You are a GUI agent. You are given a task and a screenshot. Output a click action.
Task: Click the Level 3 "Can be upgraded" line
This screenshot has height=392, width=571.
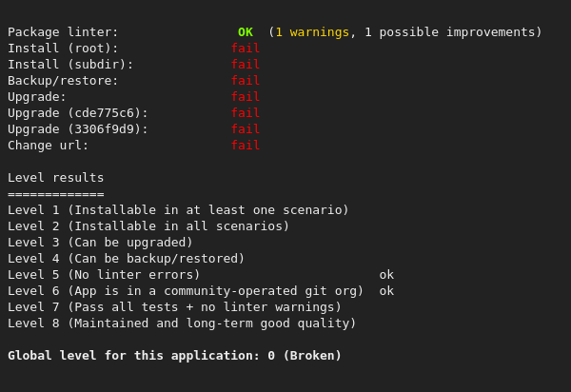click(100, 243)
